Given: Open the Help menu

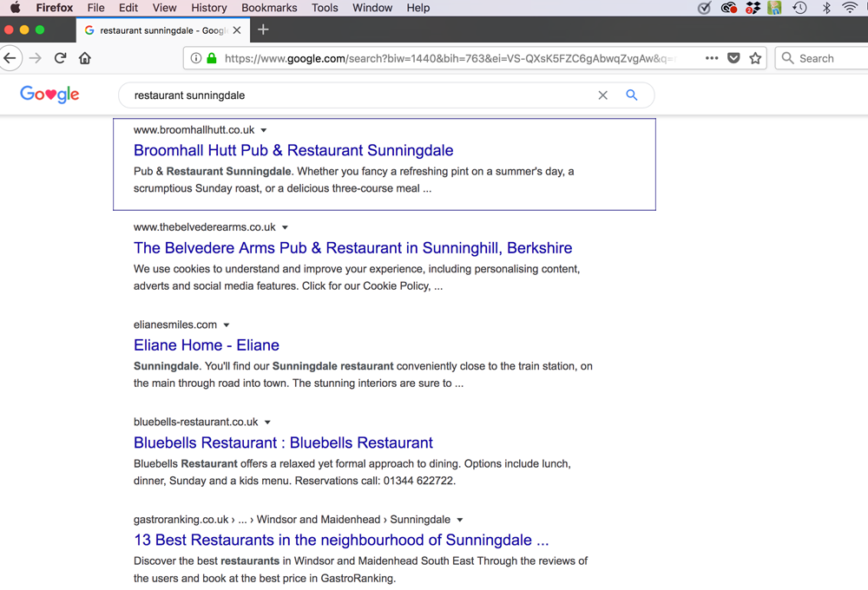Looking at the screenshot, I should (x=418, y=8).
